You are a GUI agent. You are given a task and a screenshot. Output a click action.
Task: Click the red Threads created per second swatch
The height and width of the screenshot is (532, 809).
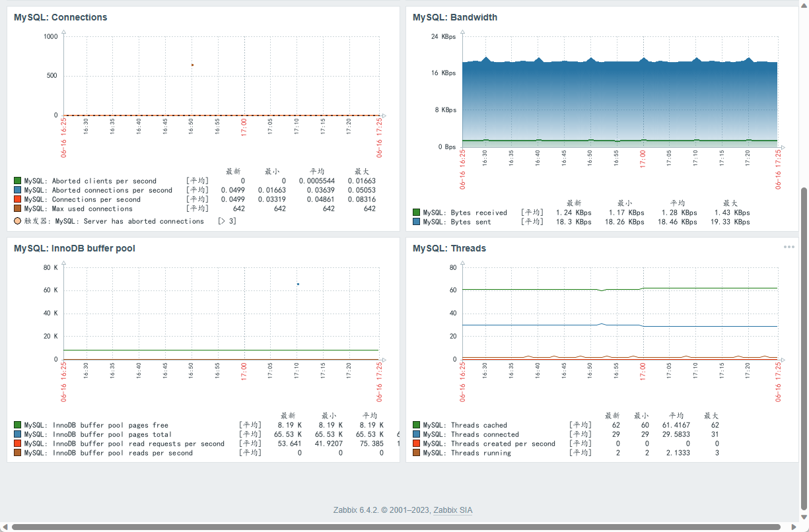tap(417, 444)
